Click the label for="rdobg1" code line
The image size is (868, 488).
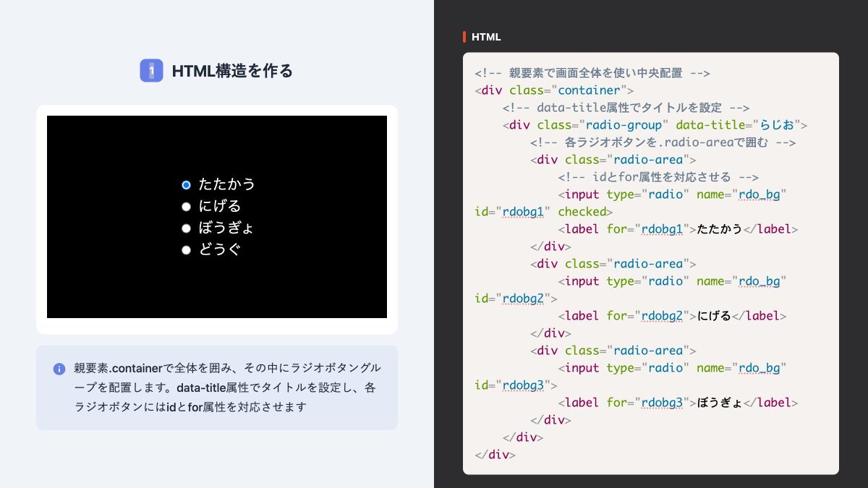678,229
